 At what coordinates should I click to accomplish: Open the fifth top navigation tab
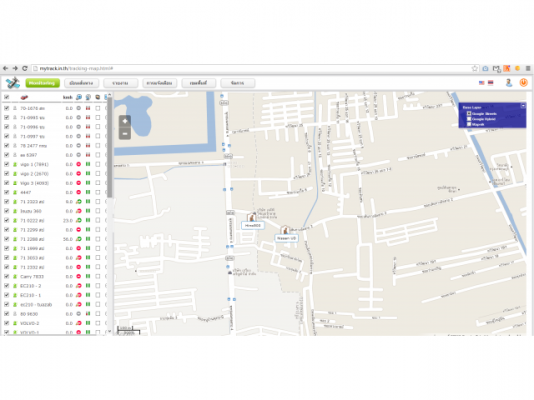click(199, 83)
